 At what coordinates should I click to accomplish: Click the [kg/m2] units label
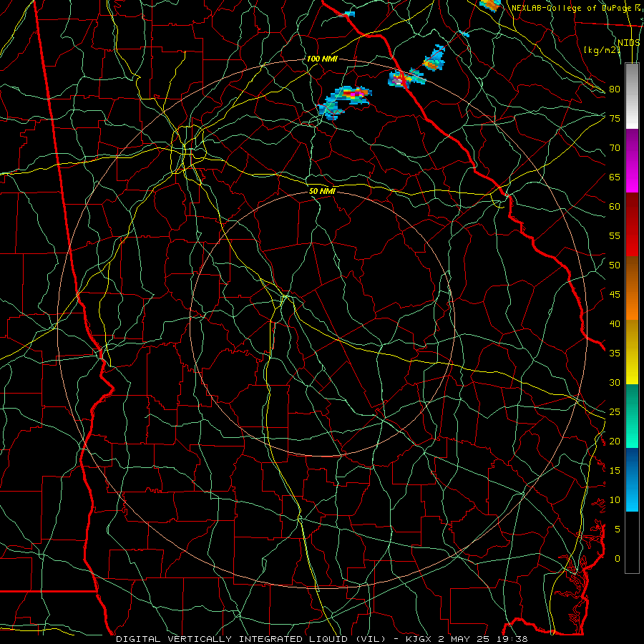coord(602,50)
